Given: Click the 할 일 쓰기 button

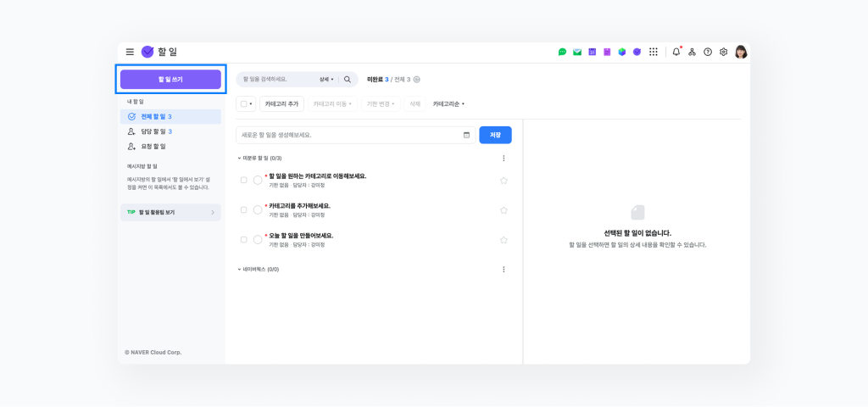Looking at the screenshot, I should point(170,79).
